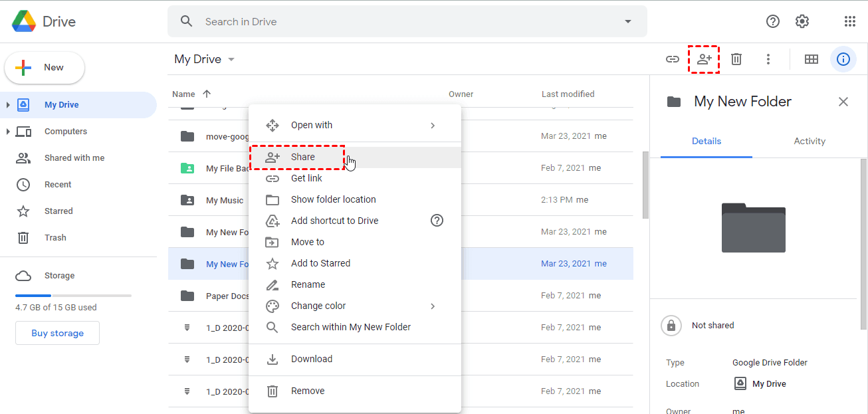
Task: Expand the Computers tree arrow
Action: click(8, 132)
